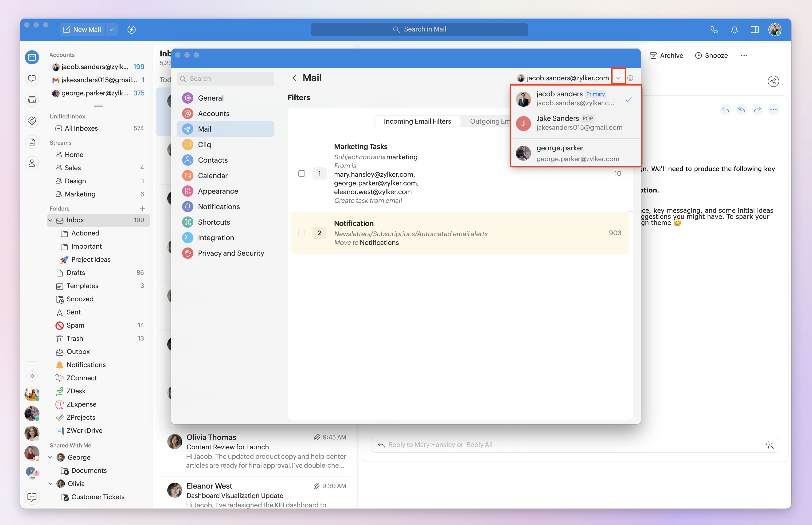This screenshot has width=812, height=525.
Task: Click the phone call icon in header
Action: (714, 30)
